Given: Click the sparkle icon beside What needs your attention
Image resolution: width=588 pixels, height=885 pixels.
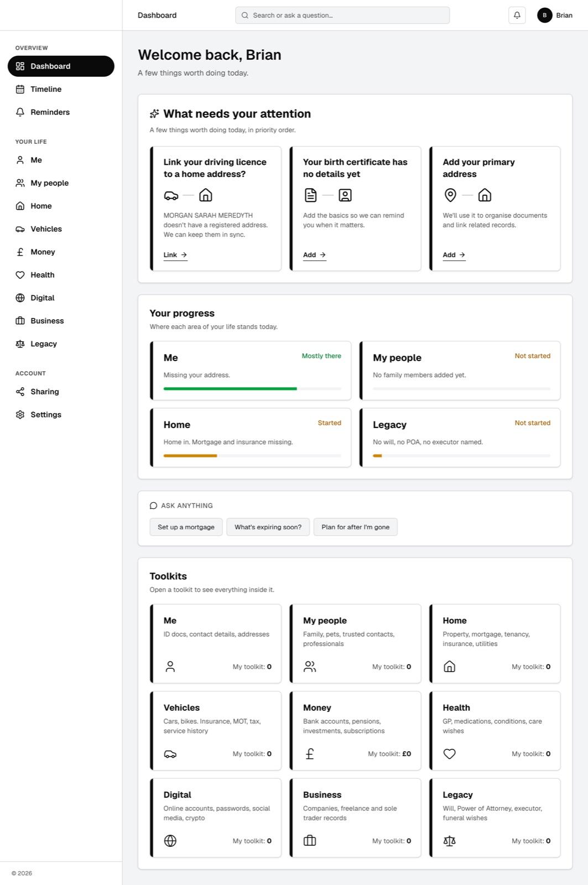Looking at the screenshot, I should coord(154,113).
